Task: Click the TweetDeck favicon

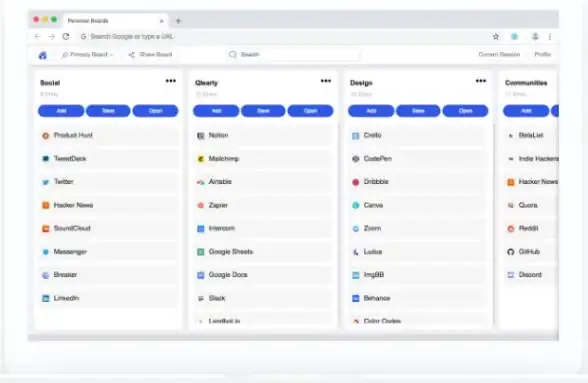Action: tap(46, 159)
